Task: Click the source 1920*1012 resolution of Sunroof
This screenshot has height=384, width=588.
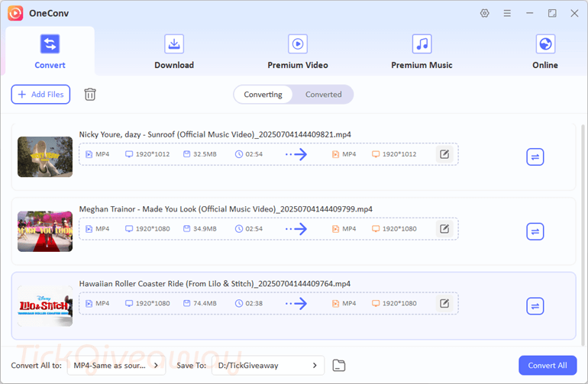Action: pos(152,154)
